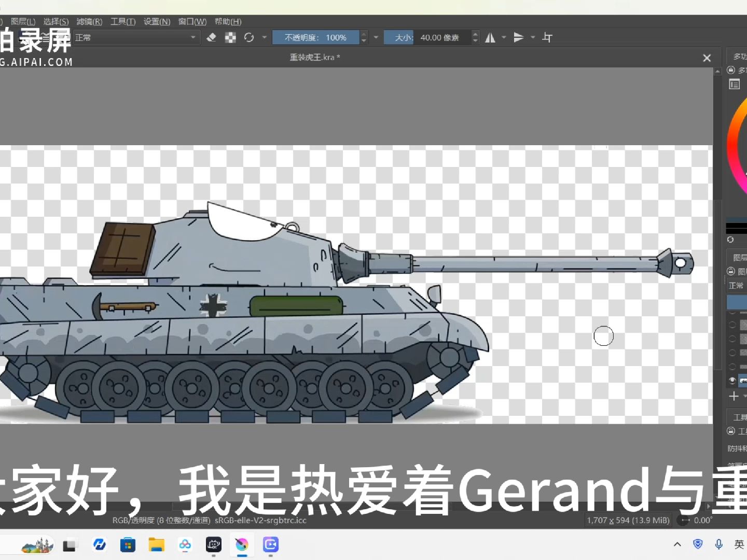Adjust the 大小 40.00 像素 size slider
This screenshot has width=747, height=560.
427,37
